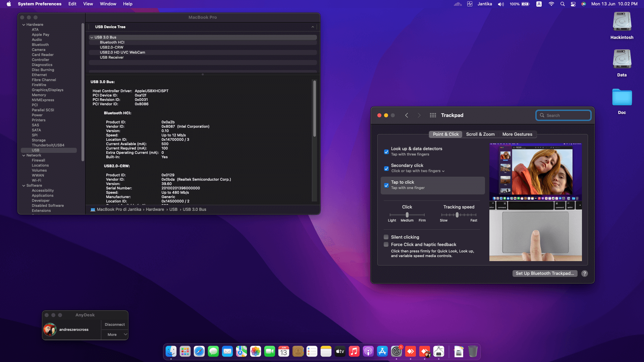
Task: Collapse the USB 3.0 Bus tree node
Action: pyautogui.click(x=92, y=38)
